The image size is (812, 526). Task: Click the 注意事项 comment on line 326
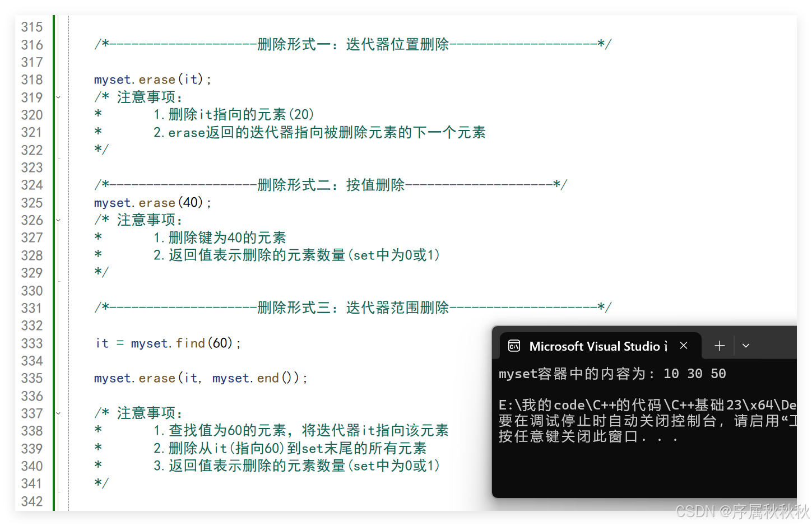tap(149, 220)
